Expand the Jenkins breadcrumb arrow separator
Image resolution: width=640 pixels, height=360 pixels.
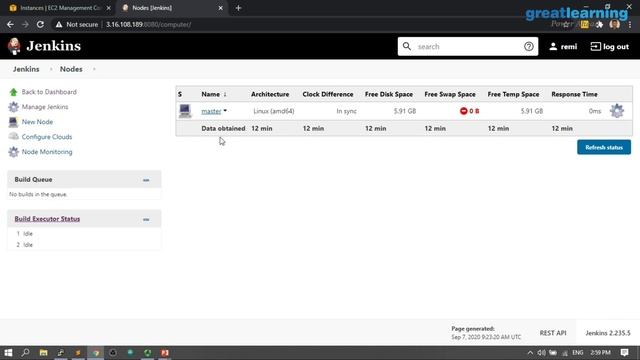click(51, 69)
